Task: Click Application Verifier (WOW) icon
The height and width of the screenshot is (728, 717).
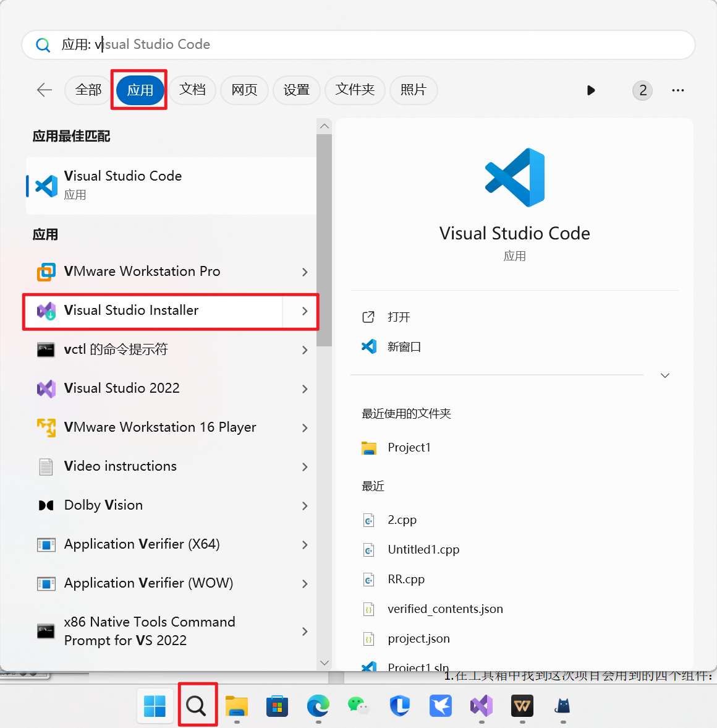Action: (x=46, y=584)
